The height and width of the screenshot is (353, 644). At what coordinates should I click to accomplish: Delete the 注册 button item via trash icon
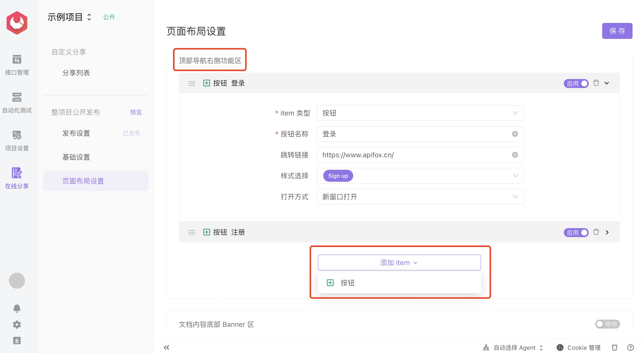[x=596, y=232]
